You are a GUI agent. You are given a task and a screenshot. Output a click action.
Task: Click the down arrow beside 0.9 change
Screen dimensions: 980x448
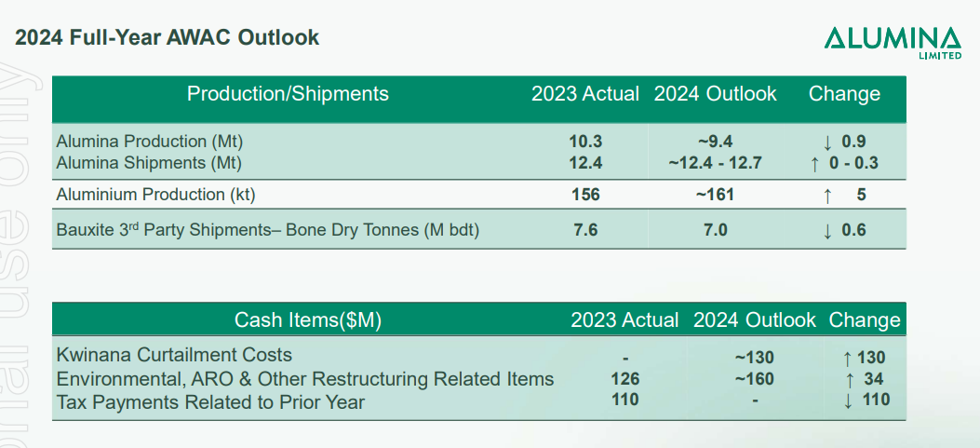(x=826, y=143)
